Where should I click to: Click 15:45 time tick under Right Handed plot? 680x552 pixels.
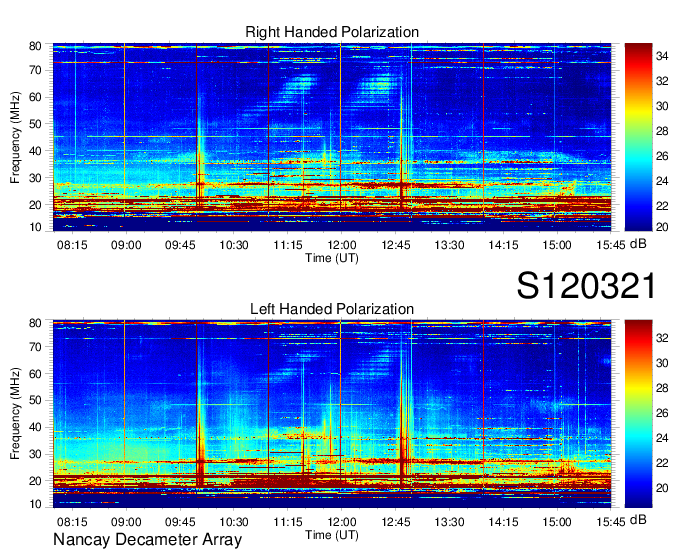tap(611, 245)
